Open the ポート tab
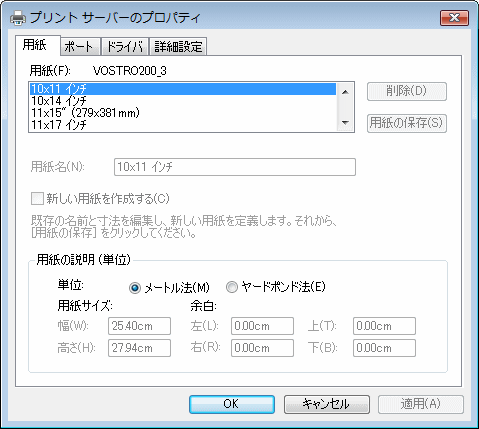Image resolution: width=479 pixels, height=429 pixels. 80,46
